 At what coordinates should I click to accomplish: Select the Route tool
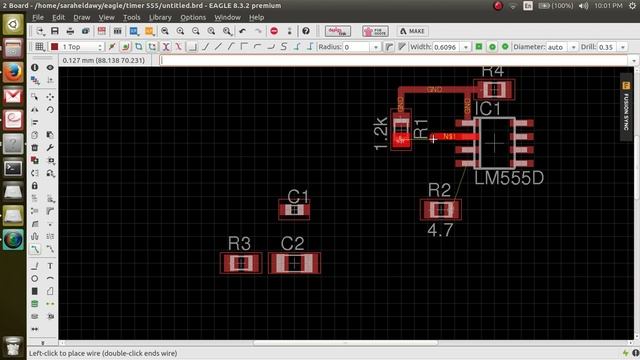35,249
